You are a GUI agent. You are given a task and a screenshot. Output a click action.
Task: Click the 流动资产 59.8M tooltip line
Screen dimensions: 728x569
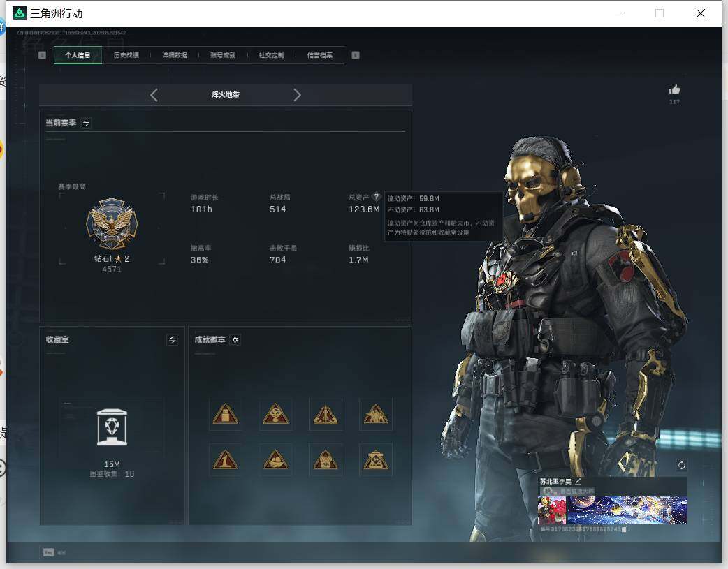pos(413,199)
